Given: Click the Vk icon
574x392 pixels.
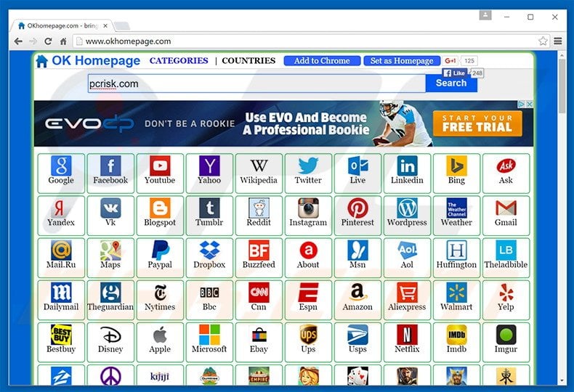Looking at the screenshot, I should pyautogui.click(x=110, y=208).
